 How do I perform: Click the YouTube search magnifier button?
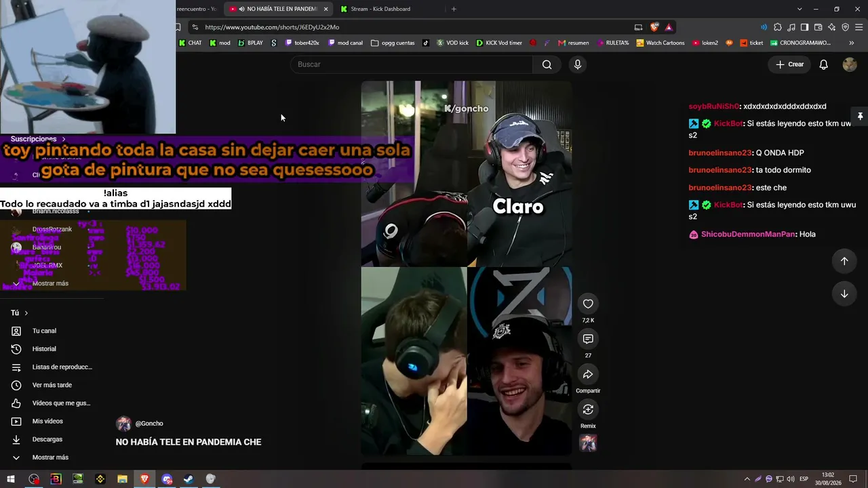547,64
